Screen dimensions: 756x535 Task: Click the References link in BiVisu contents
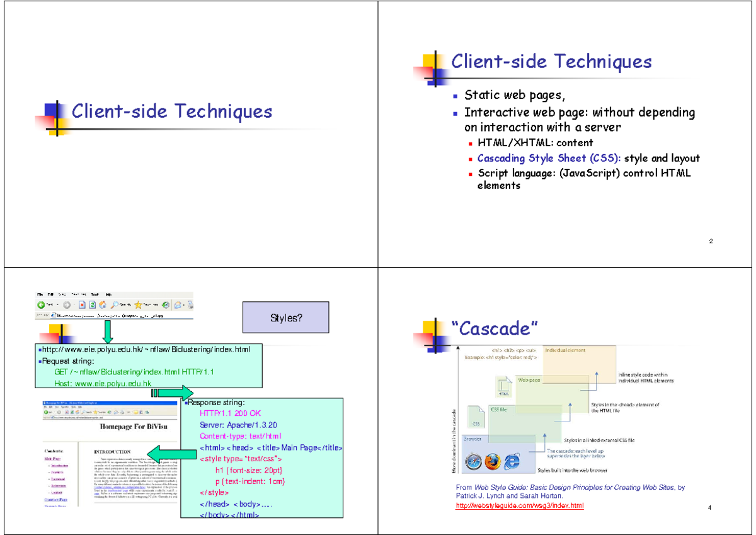point(59,486)
